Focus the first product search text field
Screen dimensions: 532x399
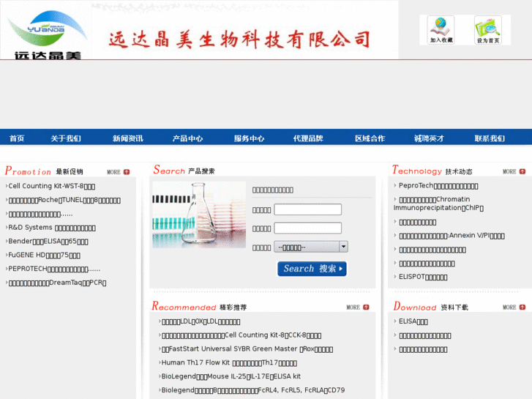[x=308, y=209]
